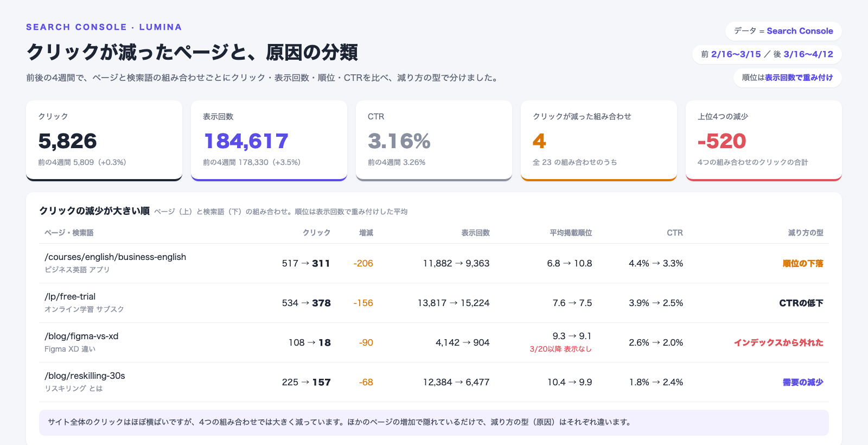The image size is (868, 445).
Task: Click the summary note starting サイト全体のクリック
Action: point(434,422)
